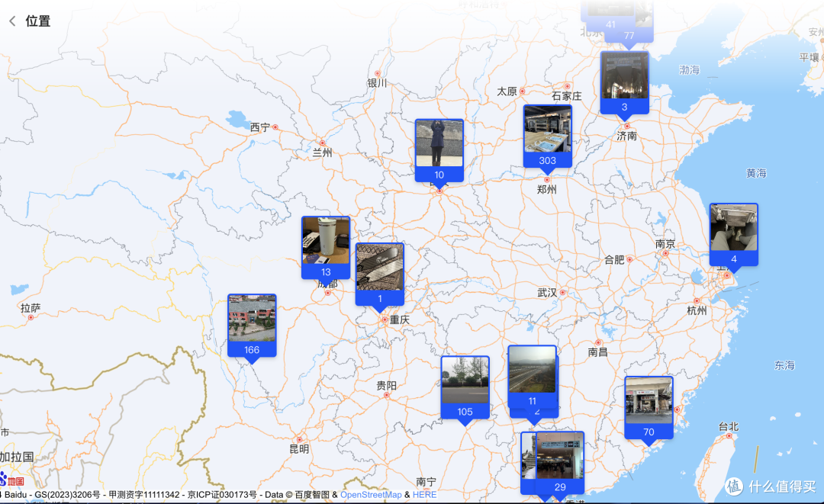Click the 银川 city label
Viewport: 824px width, 504px height.
pyautogui.click(x=377, y=83)
